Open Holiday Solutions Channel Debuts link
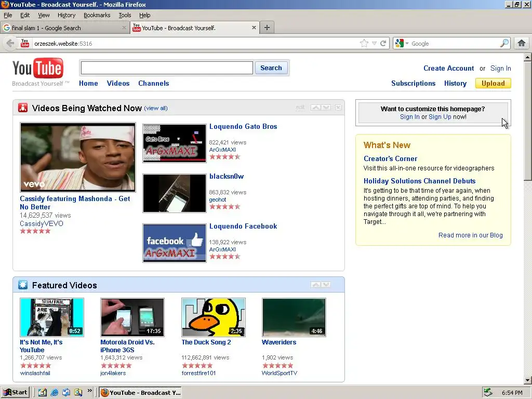The image size is (532, 399). click(420, 181)
